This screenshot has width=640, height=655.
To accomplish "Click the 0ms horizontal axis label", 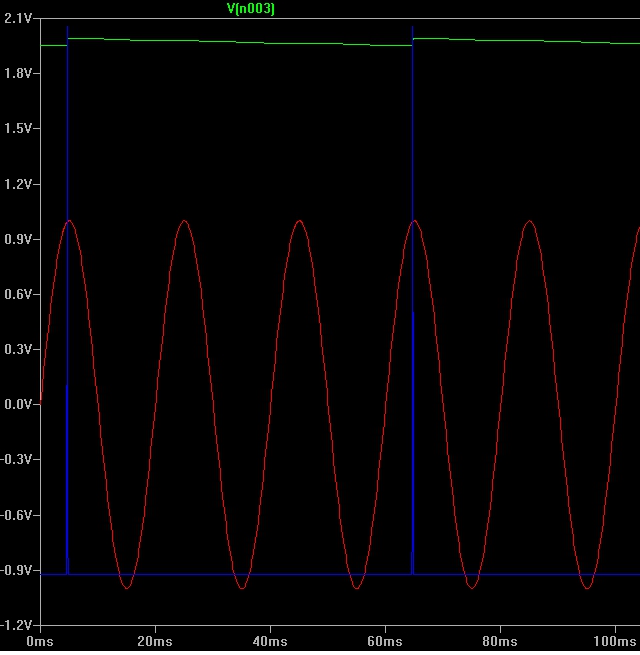I will pos(39,640).
